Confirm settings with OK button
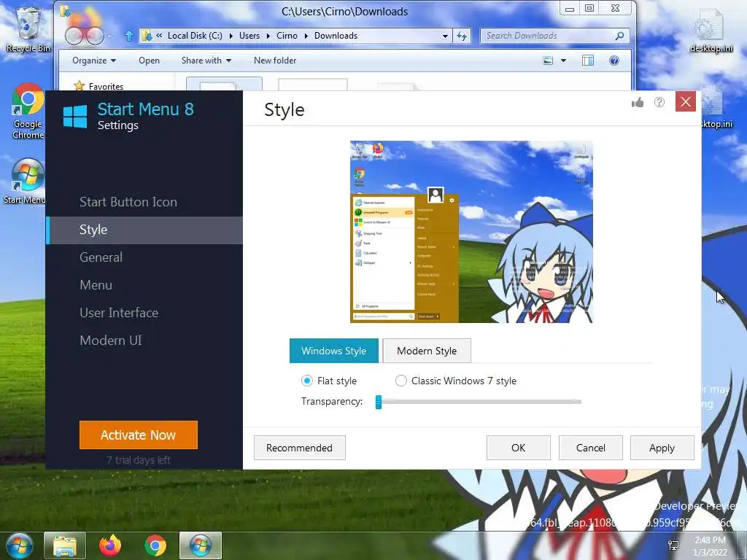 point(519,448)
